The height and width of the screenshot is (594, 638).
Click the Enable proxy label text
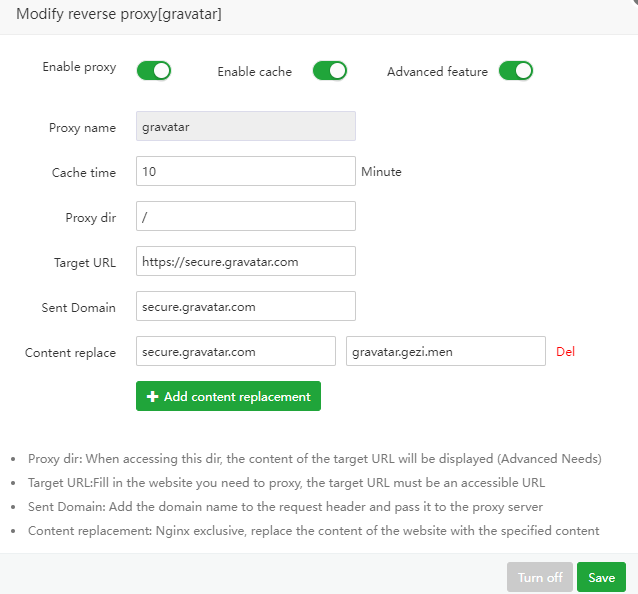[79, 68]
